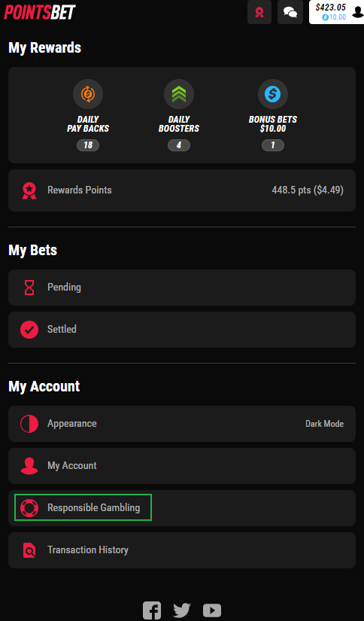Open the Facebook icon in footer
The image size is (364, 621).
pyautogui.click(x=152, y=610)
